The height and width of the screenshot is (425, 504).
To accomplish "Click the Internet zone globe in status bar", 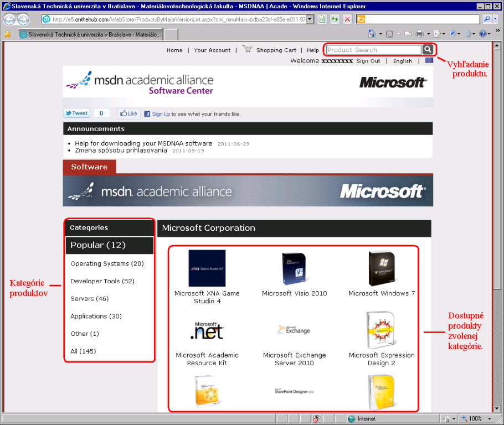I will pos(352,418).
